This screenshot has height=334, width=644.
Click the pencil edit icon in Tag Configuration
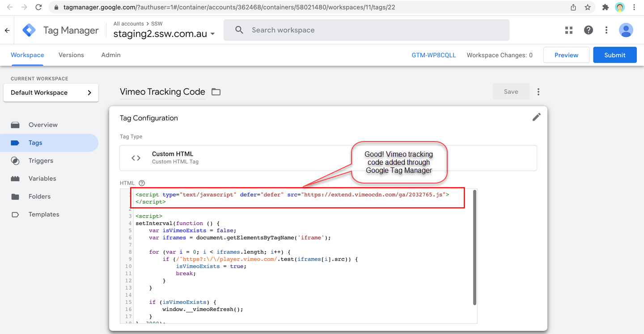[x=537, y=117]
